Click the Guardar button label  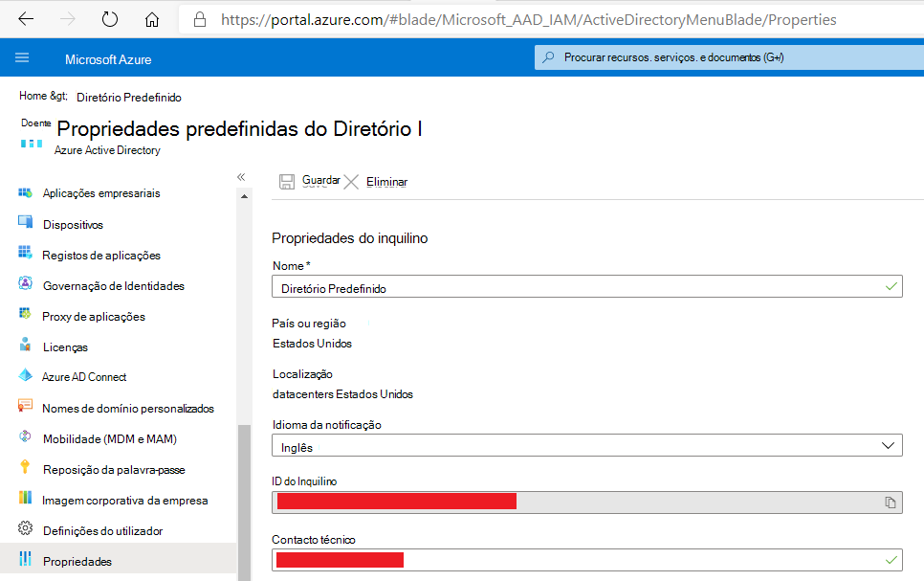321,181
